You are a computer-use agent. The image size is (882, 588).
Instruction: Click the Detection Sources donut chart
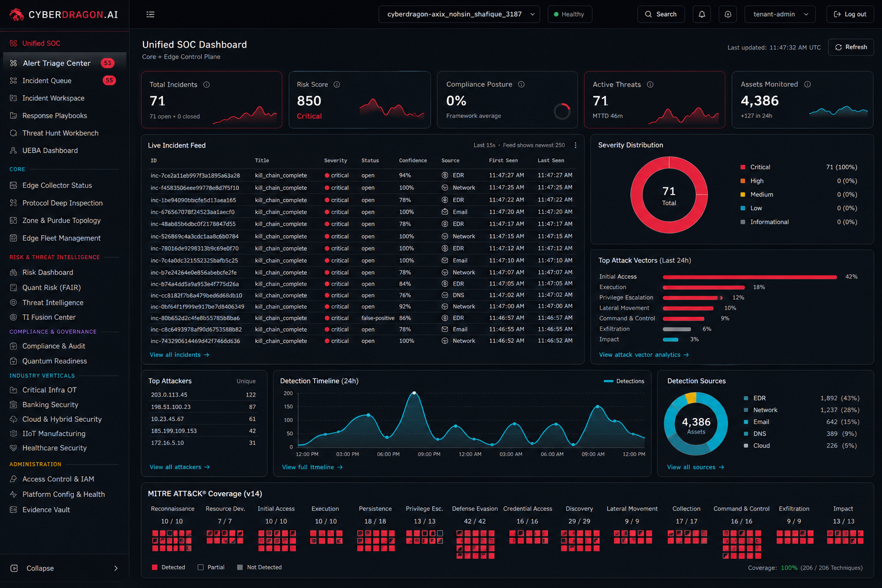coord(696,424)
